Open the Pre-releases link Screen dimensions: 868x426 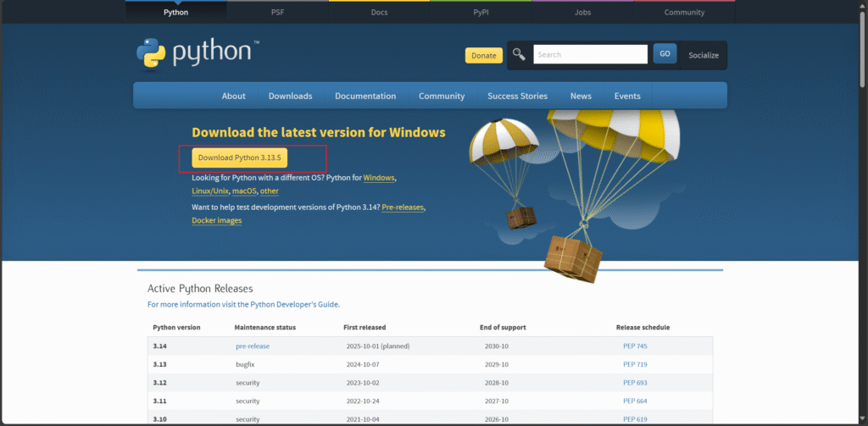[403, 207]
